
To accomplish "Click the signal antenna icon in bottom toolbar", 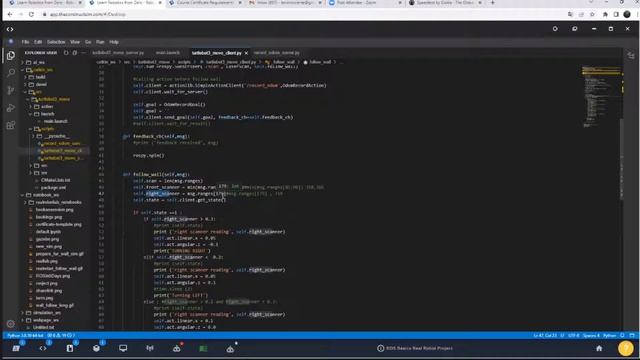I will coord(150,348).
